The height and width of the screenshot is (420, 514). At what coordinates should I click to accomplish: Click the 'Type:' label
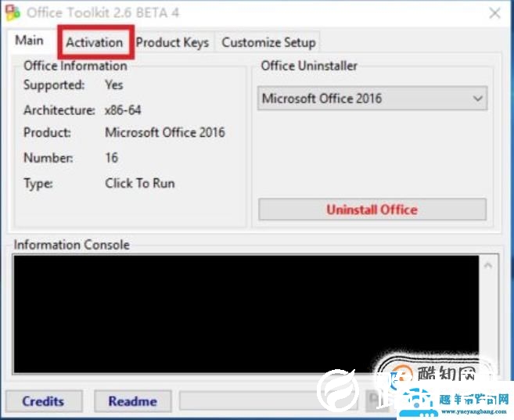click(38, 184)
